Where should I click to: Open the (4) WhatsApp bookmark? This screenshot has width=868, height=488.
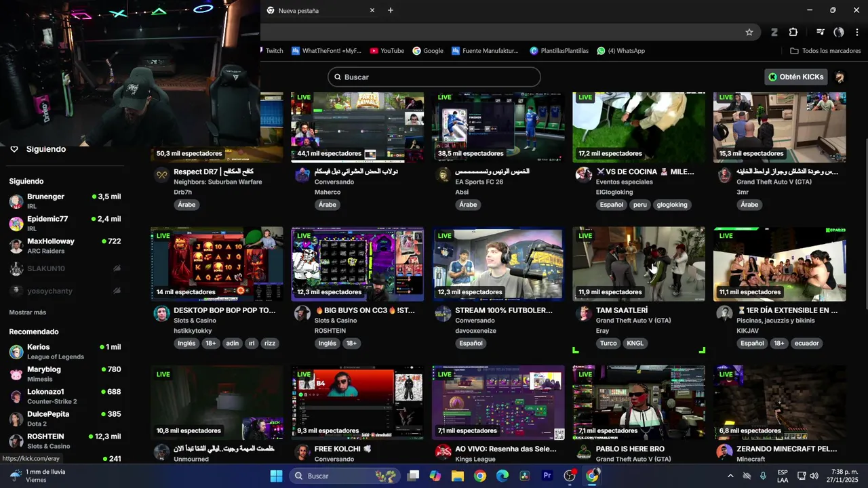(620, 51)
